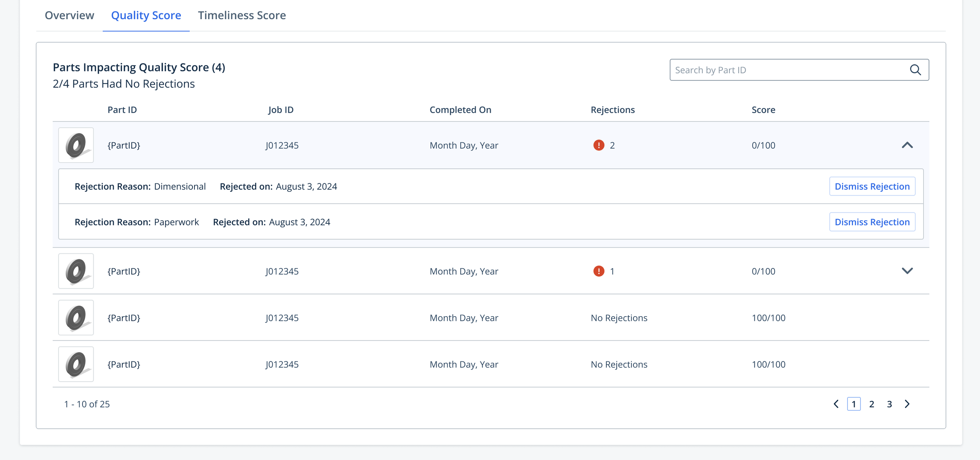
Task: Open third row part thumbnail
Action: point(76,318)
